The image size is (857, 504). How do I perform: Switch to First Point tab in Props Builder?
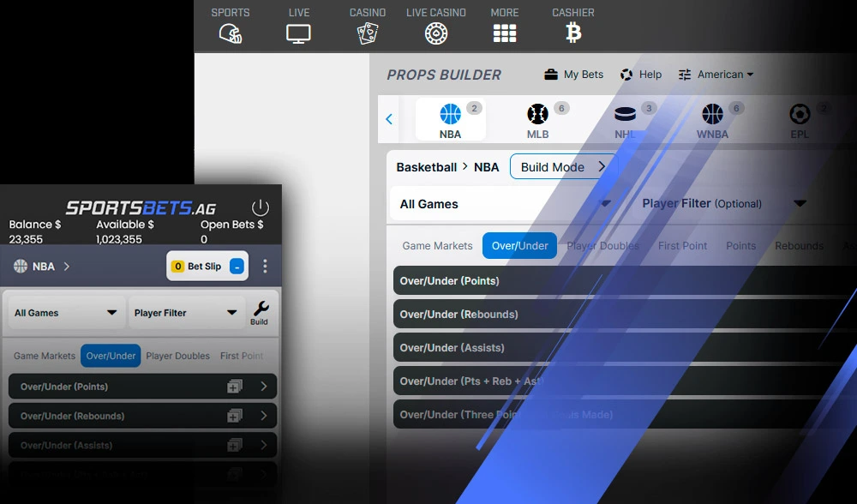pos(683,246)
